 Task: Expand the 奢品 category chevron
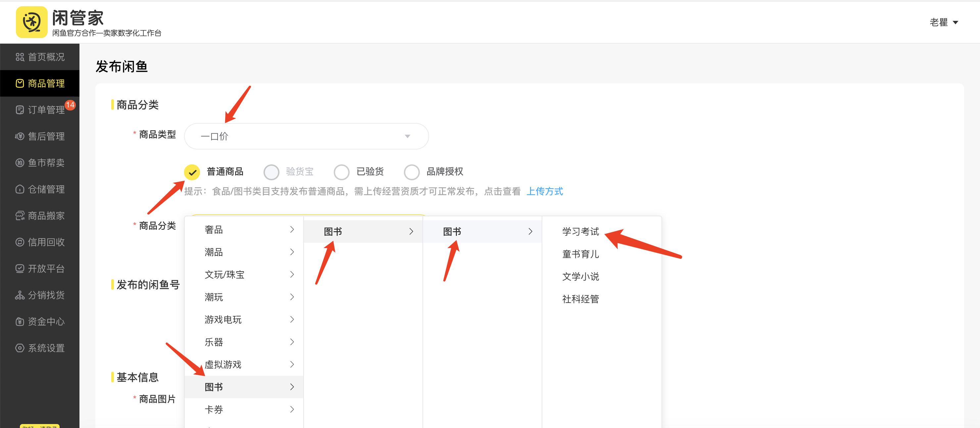tap(292, 229)
